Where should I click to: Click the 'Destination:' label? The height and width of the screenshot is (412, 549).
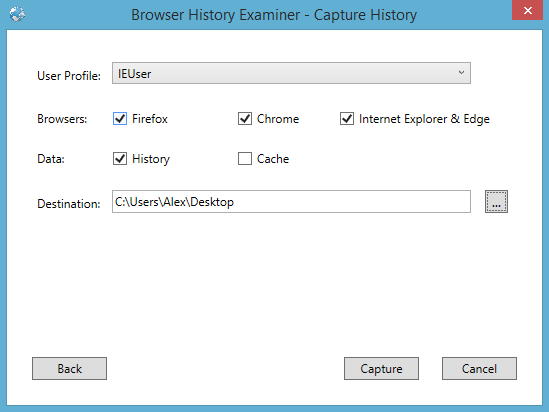pyautogui.click(x=69, y=204)
